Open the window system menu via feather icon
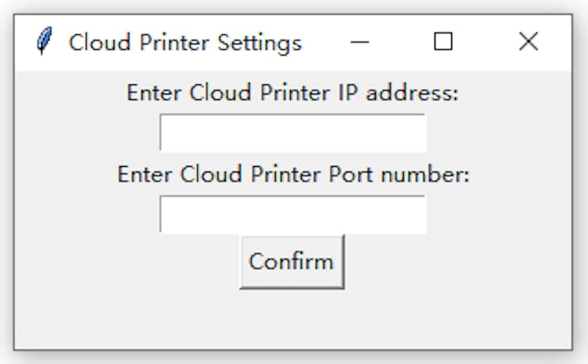This screenshot has height=364, width=588. (45, 42)
